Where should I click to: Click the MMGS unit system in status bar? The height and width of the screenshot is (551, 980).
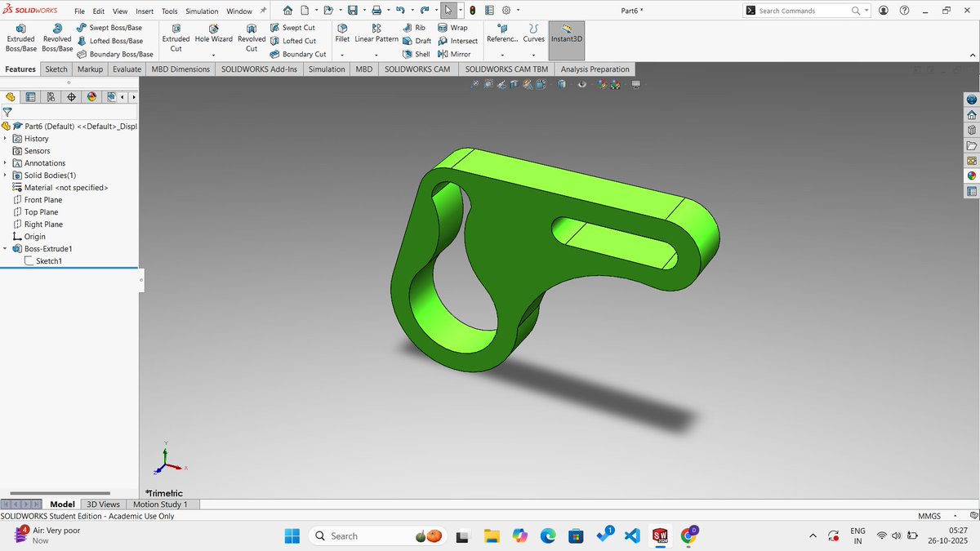929,516
